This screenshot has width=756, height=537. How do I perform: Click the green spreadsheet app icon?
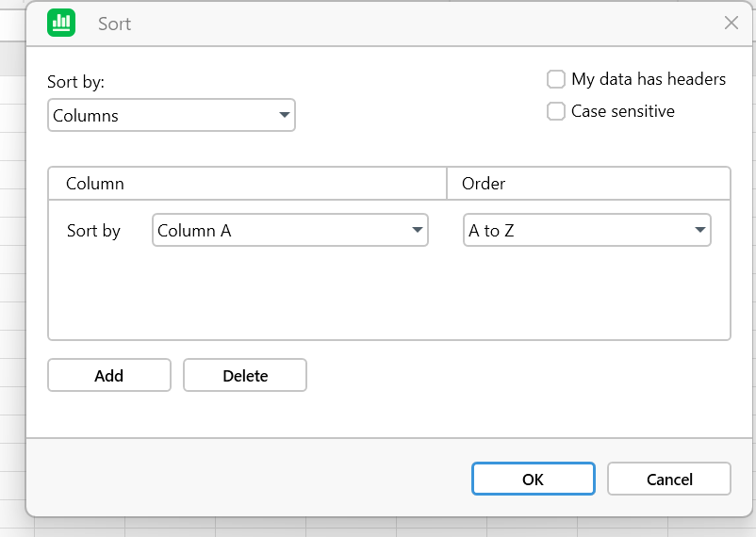coord(61,24)
